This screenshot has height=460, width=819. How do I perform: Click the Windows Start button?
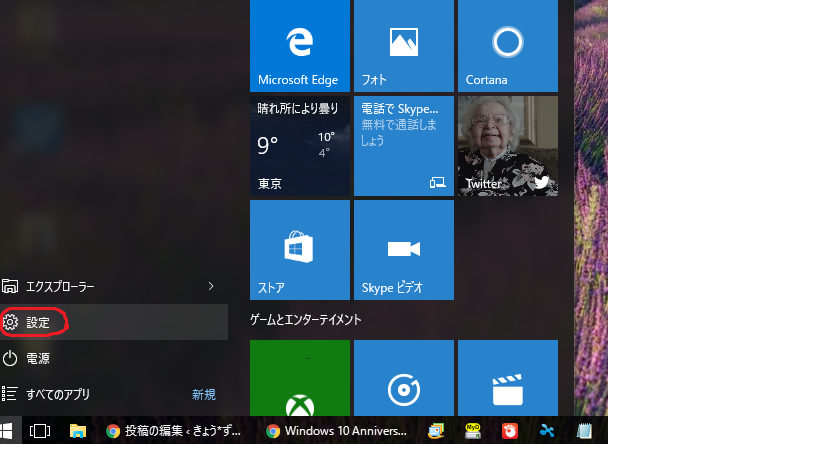tap(7, 431)
